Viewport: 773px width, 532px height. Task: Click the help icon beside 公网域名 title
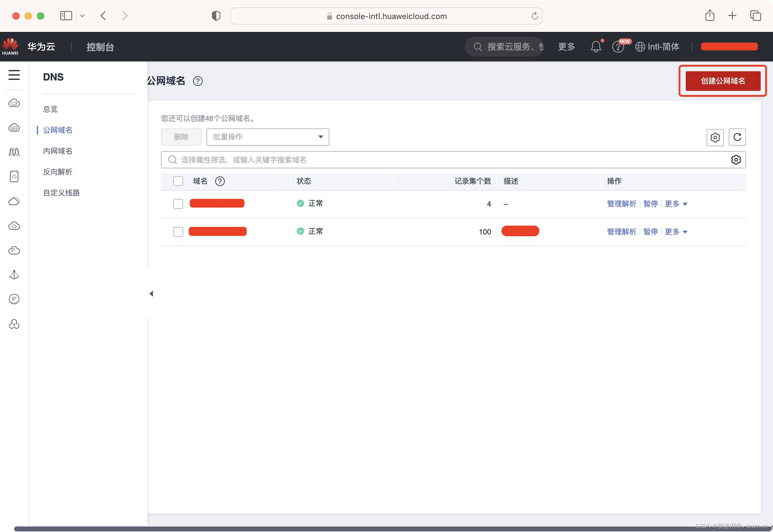(x=198, y=81)
